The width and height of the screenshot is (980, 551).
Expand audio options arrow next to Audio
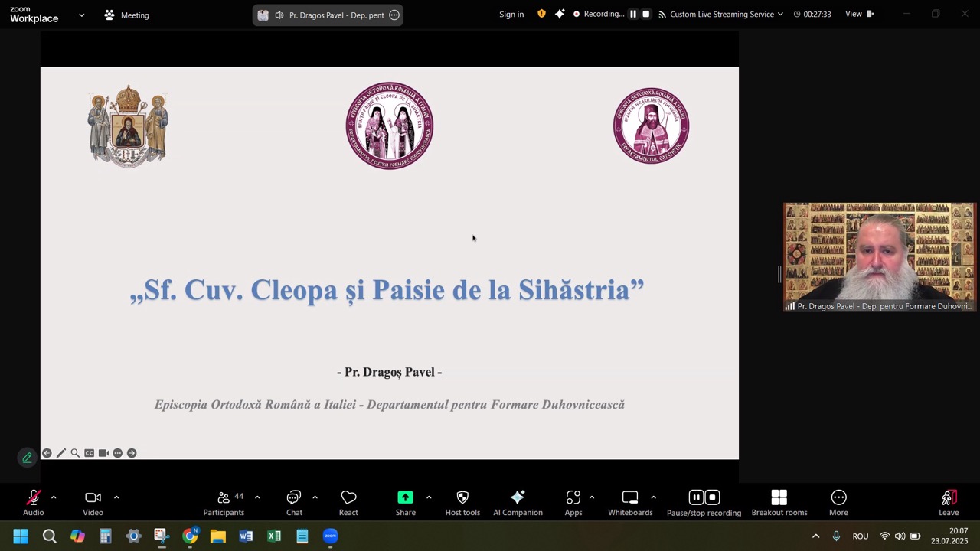point(54,497)
